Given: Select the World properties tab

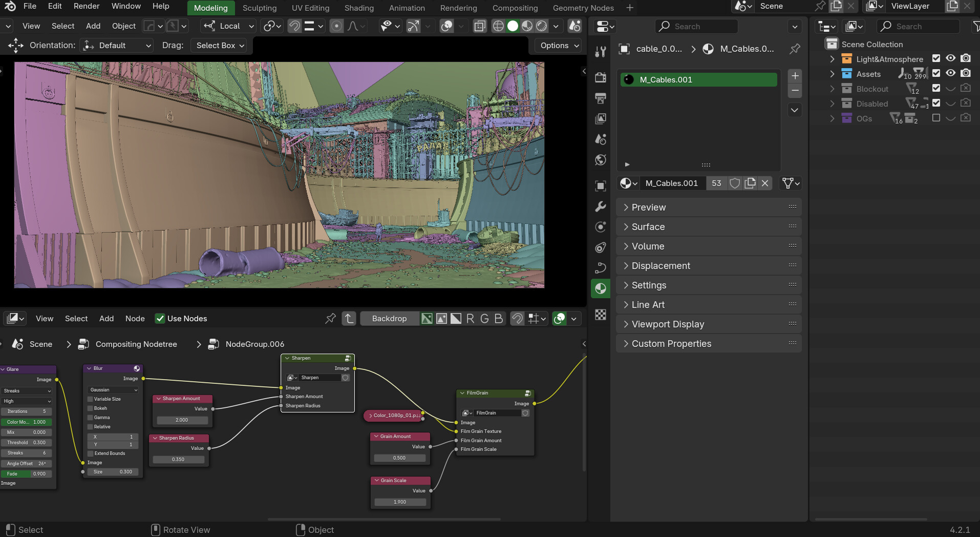Looking at the screenshot, I should tap(601, 159).
